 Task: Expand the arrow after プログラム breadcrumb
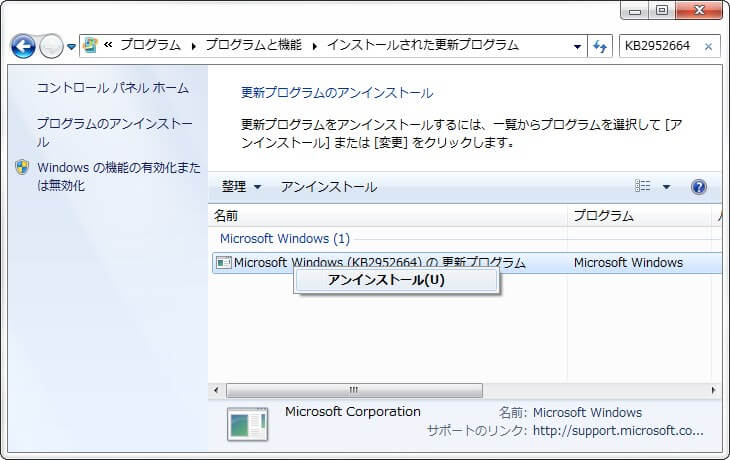(193, 46)
